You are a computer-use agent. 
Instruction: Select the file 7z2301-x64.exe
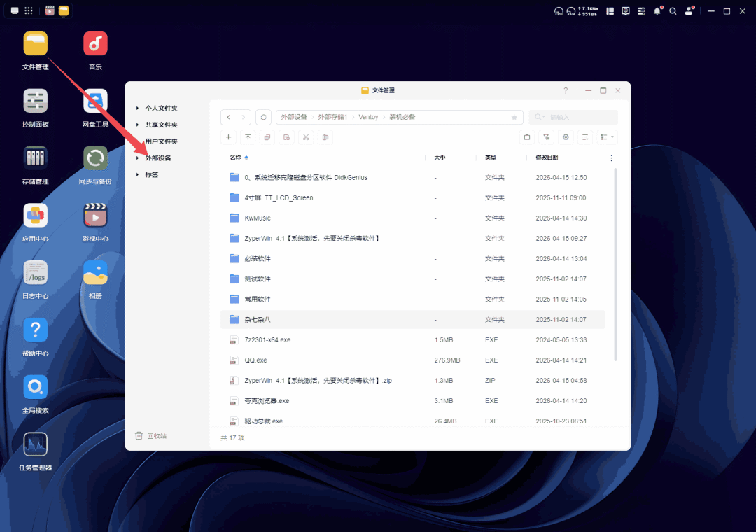point(413,339)
